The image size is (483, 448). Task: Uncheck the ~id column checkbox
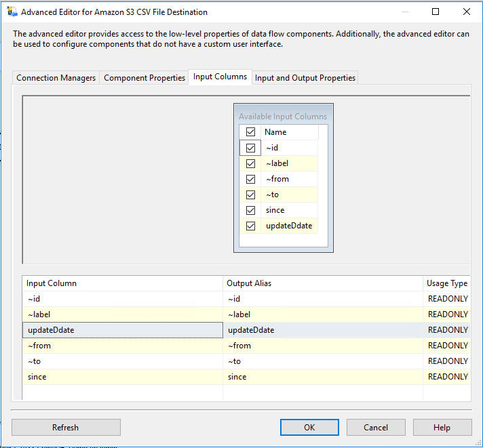(250, 148)
